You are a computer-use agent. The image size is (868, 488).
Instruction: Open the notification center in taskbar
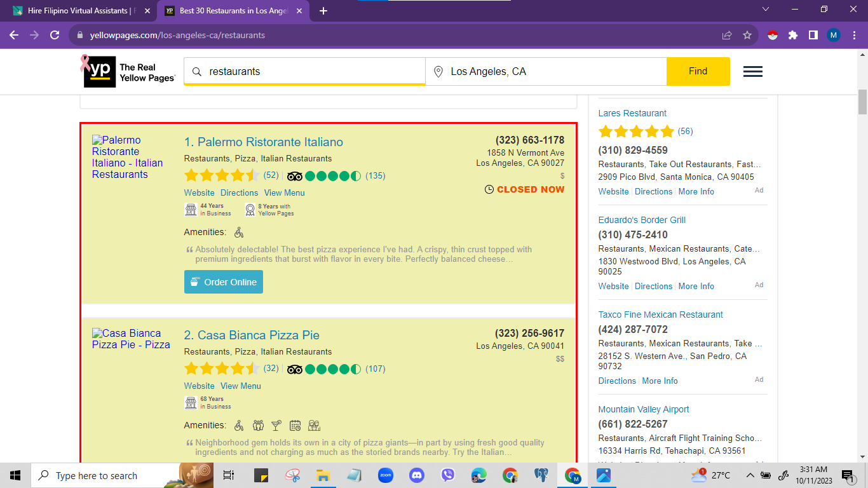coord(847,475)
